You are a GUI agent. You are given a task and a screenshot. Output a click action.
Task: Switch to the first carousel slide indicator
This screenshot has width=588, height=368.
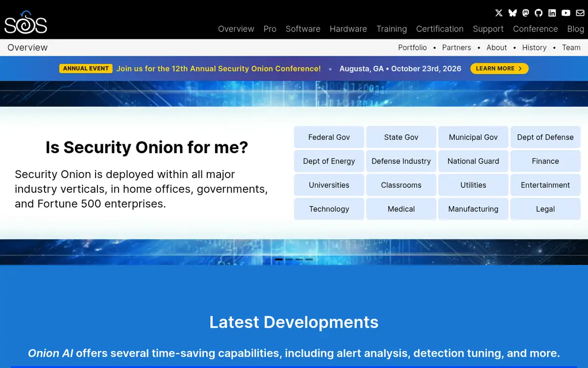279,259
